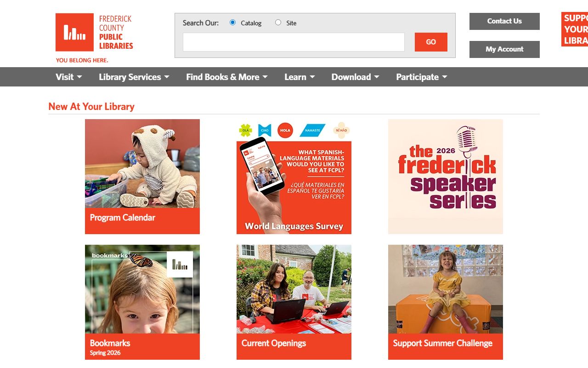This screenshot has width=588, height=368.
Task: Open the Find Books & More menu
Action: 227,77
